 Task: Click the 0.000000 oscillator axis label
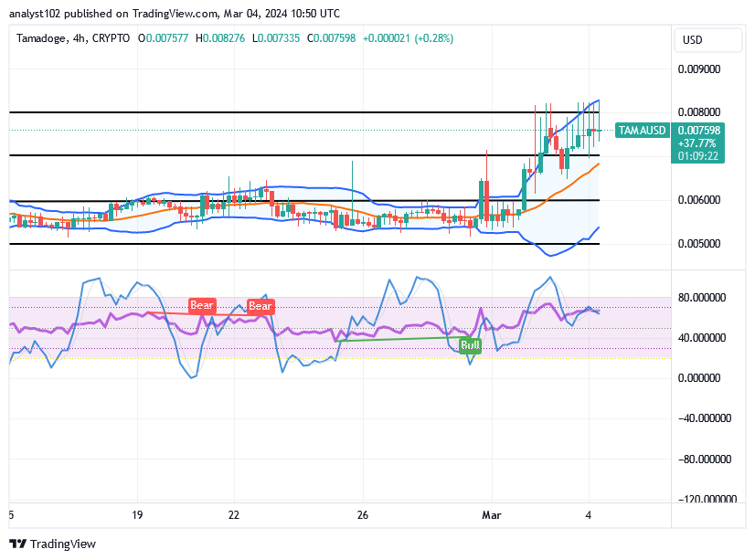(x=699, y=378)
